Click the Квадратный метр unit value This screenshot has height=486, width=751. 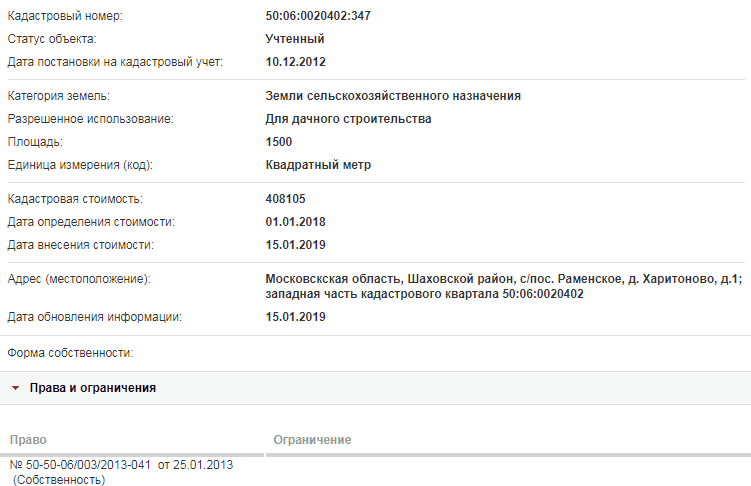[318, 165]
